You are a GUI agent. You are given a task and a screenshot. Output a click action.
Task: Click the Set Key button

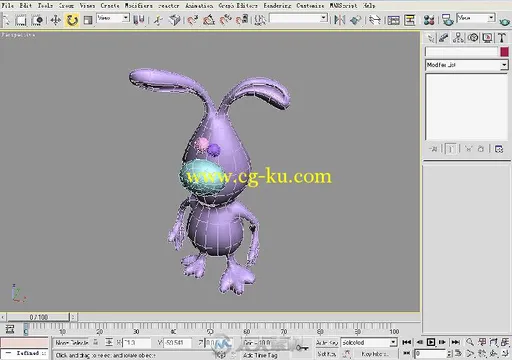326,354
